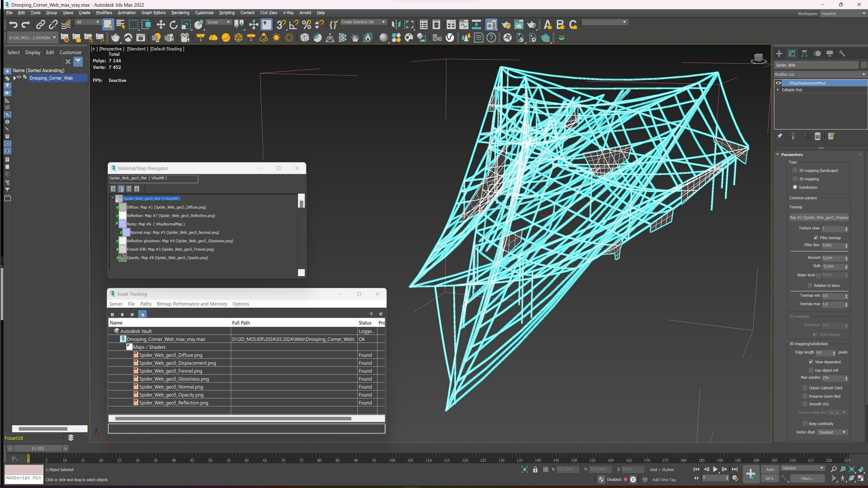Click Configure Modifier Sets icon
The height and width of the screenshot is (488, 868).
[831, 136]
